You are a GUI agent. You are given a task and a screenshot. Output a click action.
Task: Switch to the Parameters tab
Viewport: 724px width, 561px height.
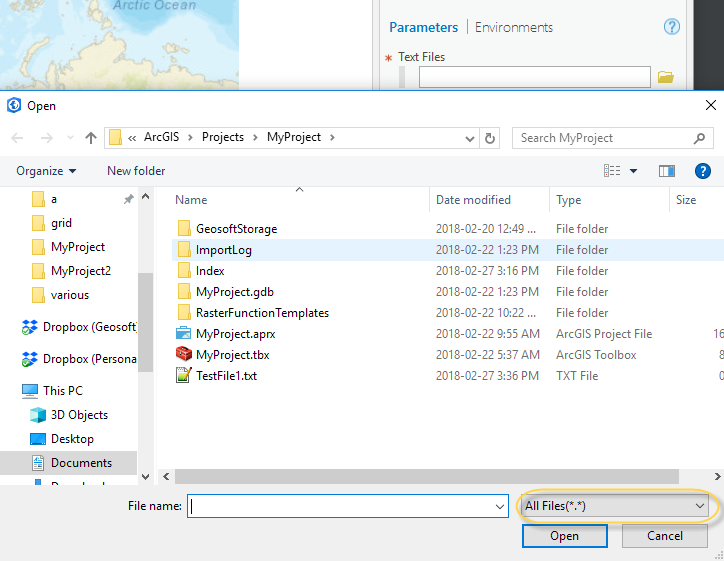click(x=423, y=27)
